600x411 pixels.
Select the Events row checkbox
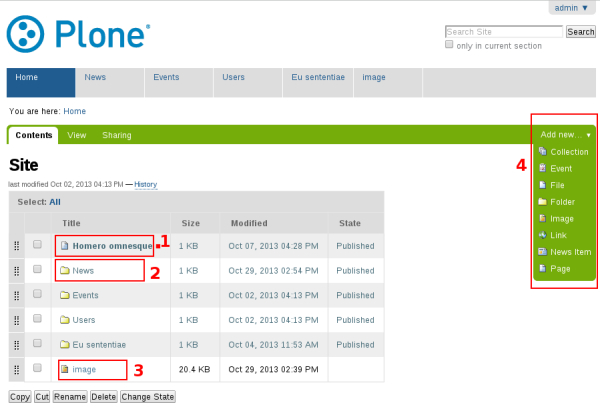click(37, 294)
